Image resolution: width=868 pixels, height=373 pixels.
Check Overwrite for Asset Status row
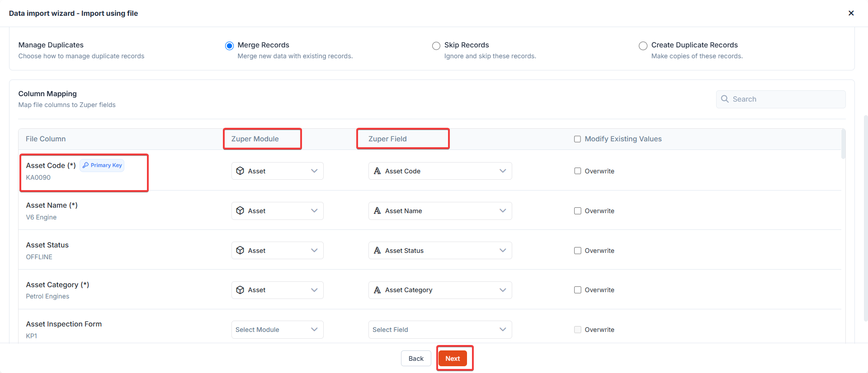click(x=577, y=251)
